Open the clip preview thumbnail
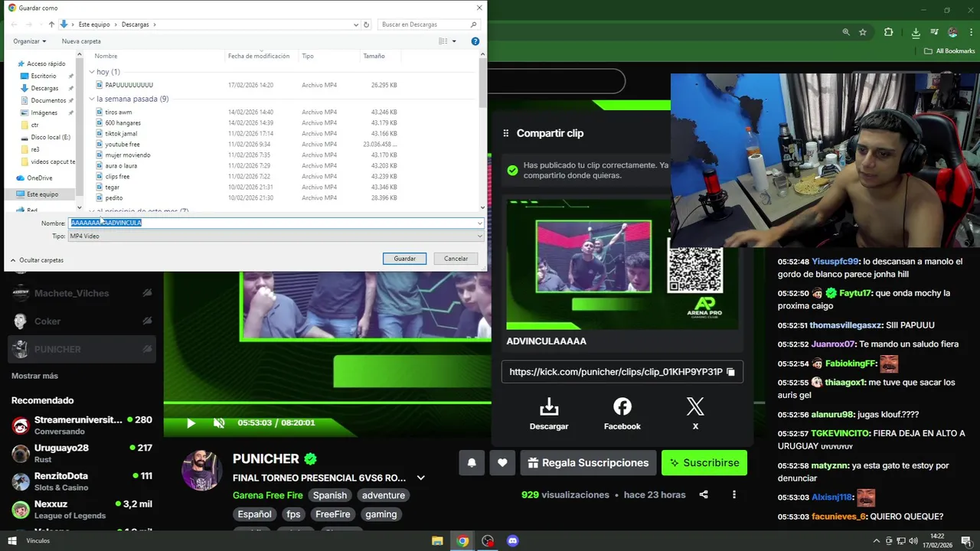 [622, 265]
